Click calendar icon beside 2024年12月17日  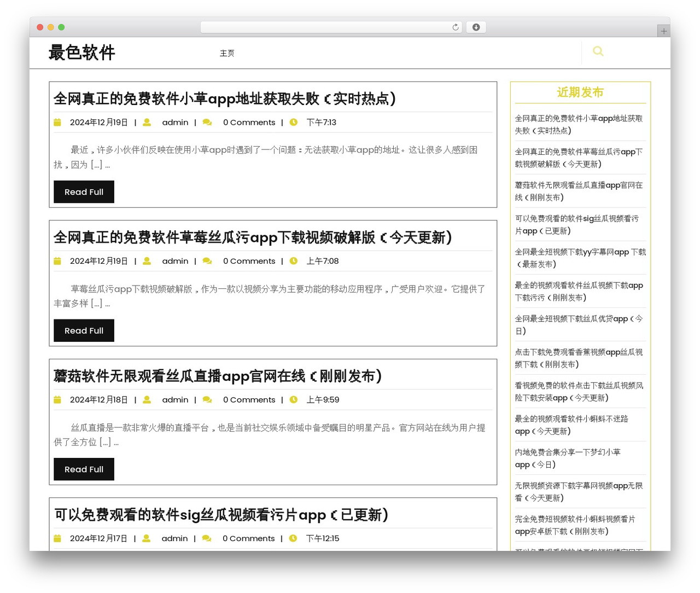[57, 538]
